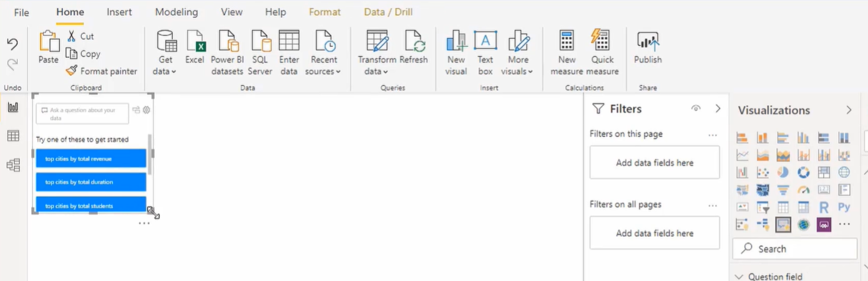Collapse the Filters pane chevron
Viewport: 868px width, 281px height.
(x=718, y=108)
